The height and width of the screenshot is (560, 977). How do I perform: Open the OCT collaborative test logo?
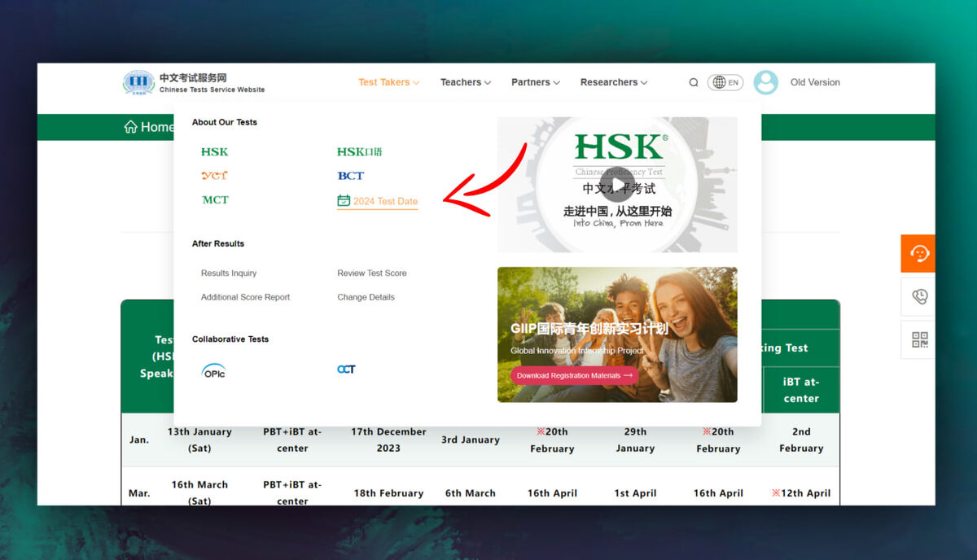pyautogui.click(x=346, y=370)
